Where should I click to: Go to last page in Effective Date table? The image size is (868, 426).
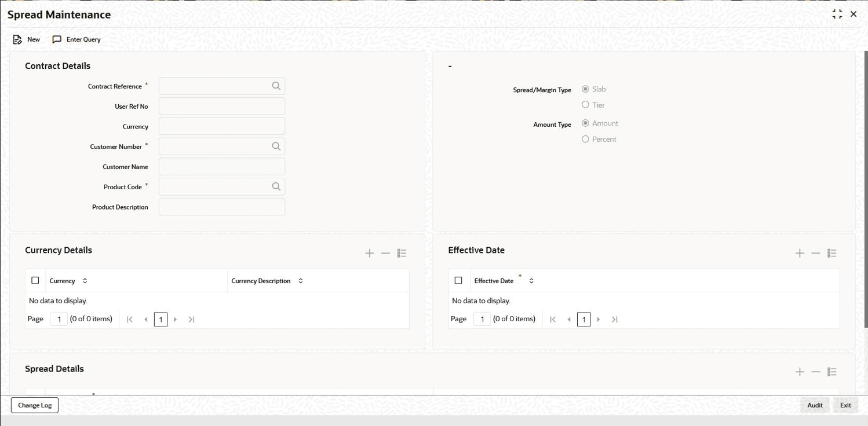pos(614,319)
